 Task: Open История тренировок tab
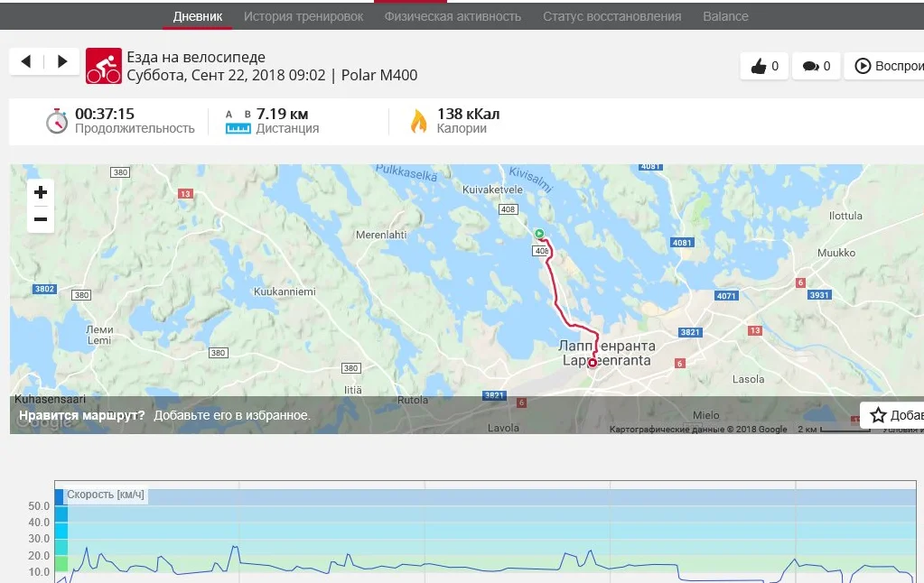303,16
